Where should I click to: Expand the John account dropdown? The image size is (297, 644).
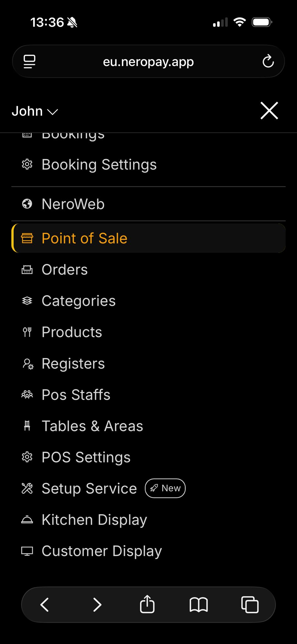pyautogui.click(x=35, y=111)
